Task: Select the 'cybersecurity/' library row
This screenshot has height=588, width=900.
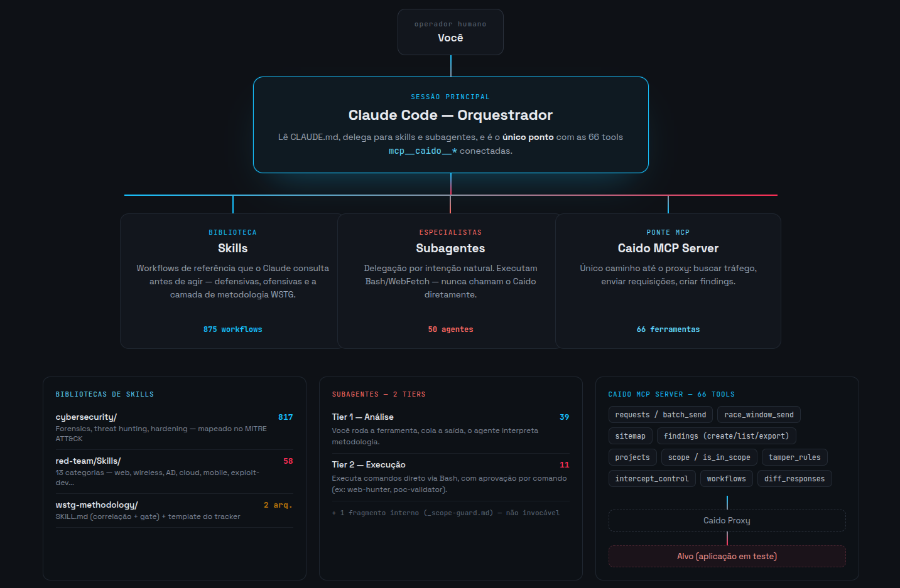Action: [175, 427]
